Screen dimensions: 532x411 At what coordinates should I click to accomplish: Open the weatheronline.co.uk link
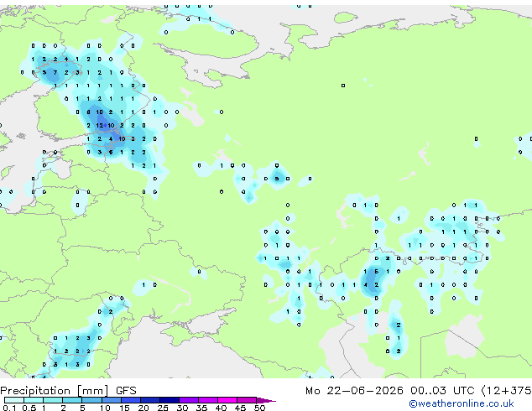[x=462, y=403]
